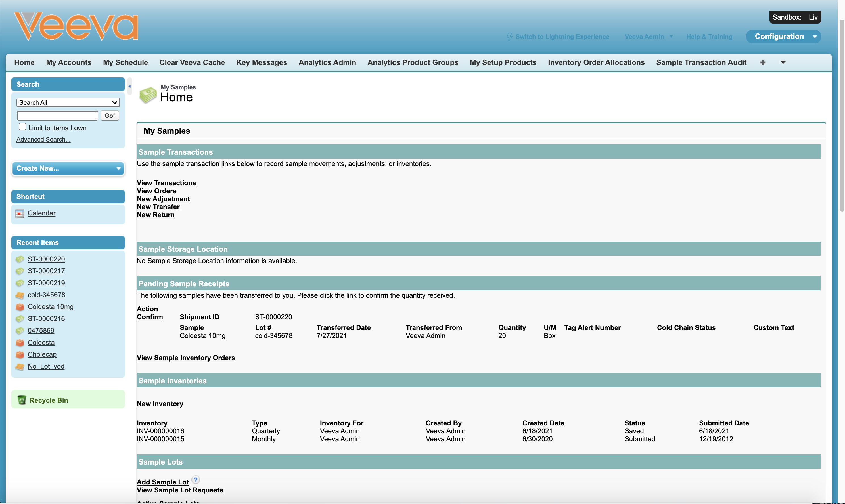Click the icon beside Coldesta 10mg
This screenshot has height=504, width=845.
tap(20, 307)
